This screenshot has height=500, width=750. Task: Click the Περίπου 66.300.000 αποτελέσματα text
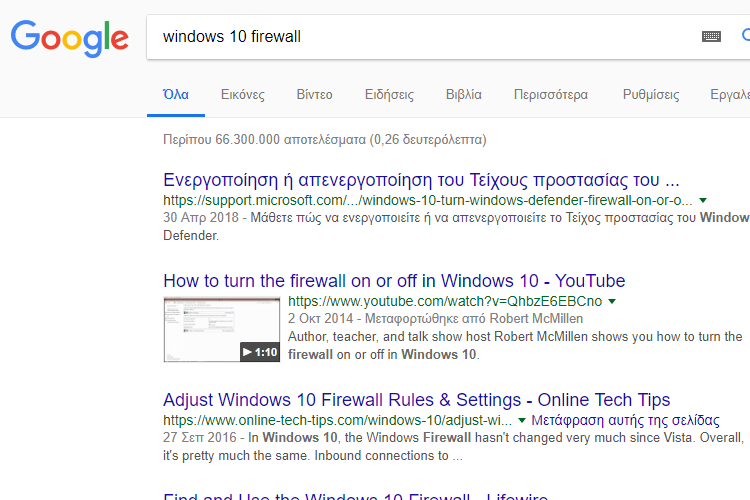[x=325, y=140]
